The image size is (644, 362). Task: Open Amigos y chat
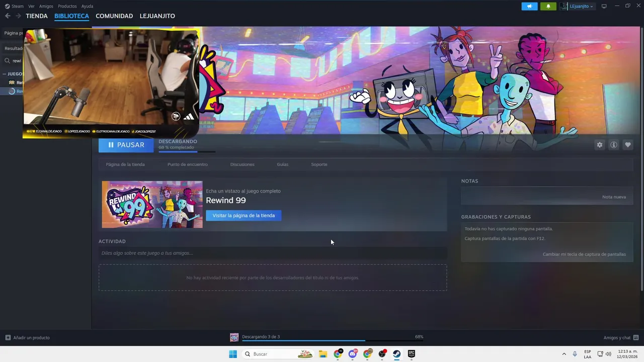[x=617, y=338]
